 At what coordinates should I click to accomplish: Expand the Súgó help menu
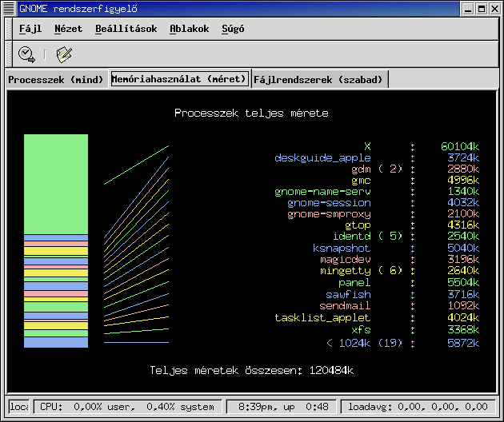tap(232, 29)
